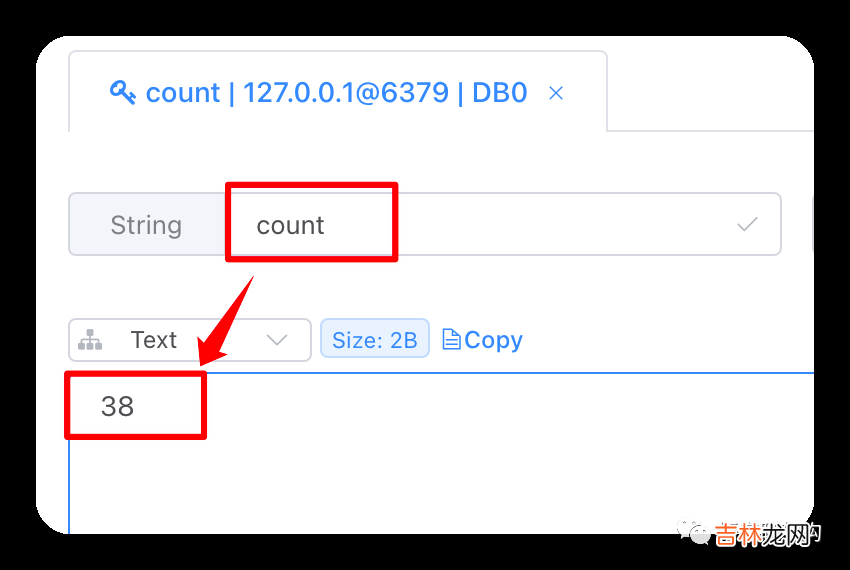Focus the key name field containing count
850x570 pixels.
tap(503, 224)
